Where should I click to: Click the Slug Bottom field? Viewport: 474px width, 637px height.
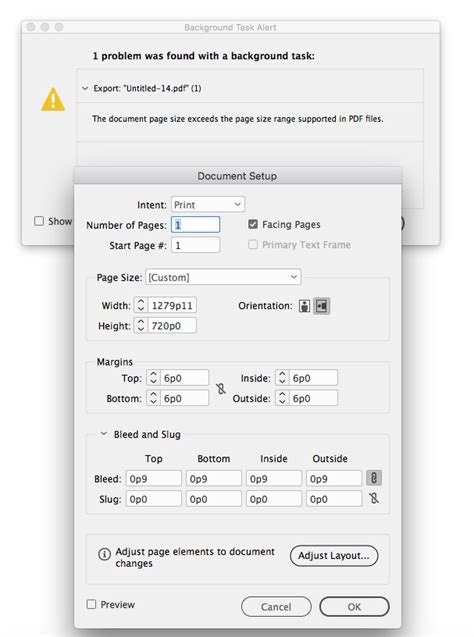coord(214,498)
